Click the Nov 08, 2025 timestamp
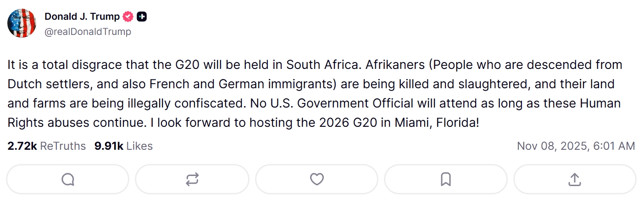The width and height of the screenshot is (644, 204). 576,146
